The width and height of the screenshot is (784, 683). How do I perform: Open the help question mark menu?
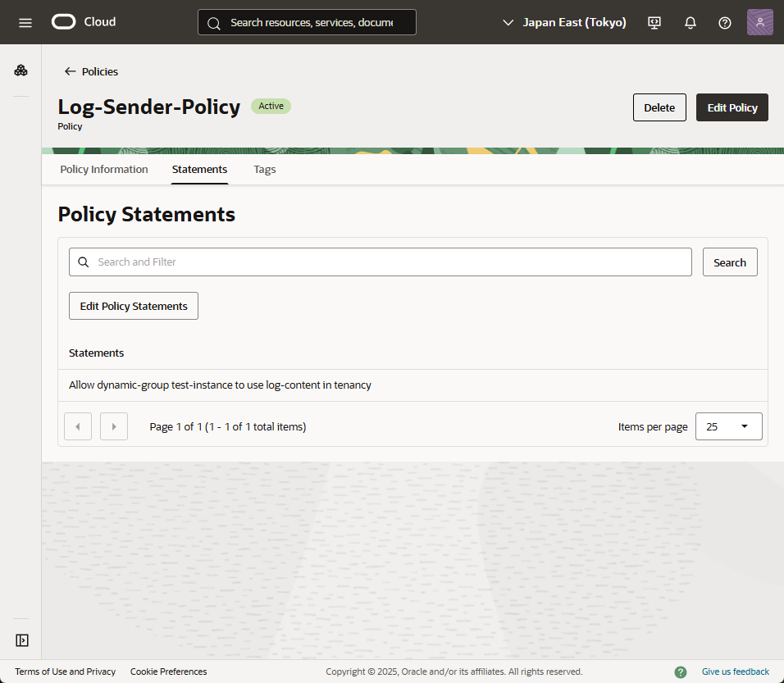725,22
